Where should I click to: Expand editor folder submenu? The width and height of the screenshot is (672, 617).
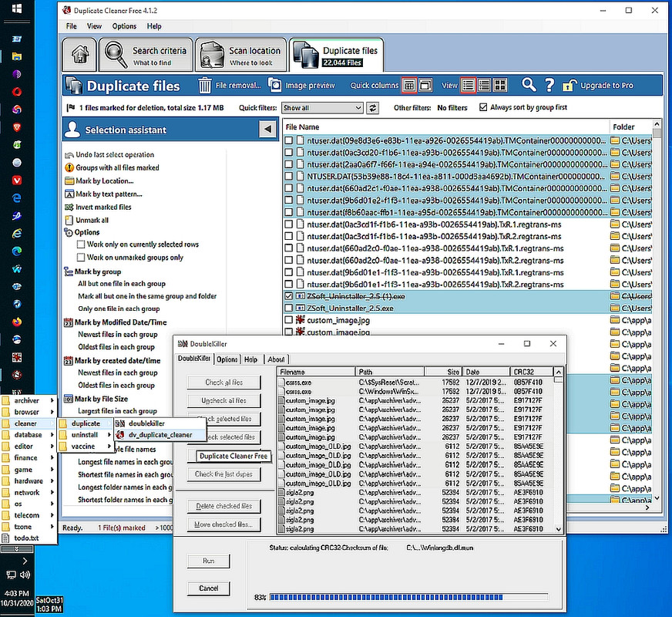click(x=29, y=447)
